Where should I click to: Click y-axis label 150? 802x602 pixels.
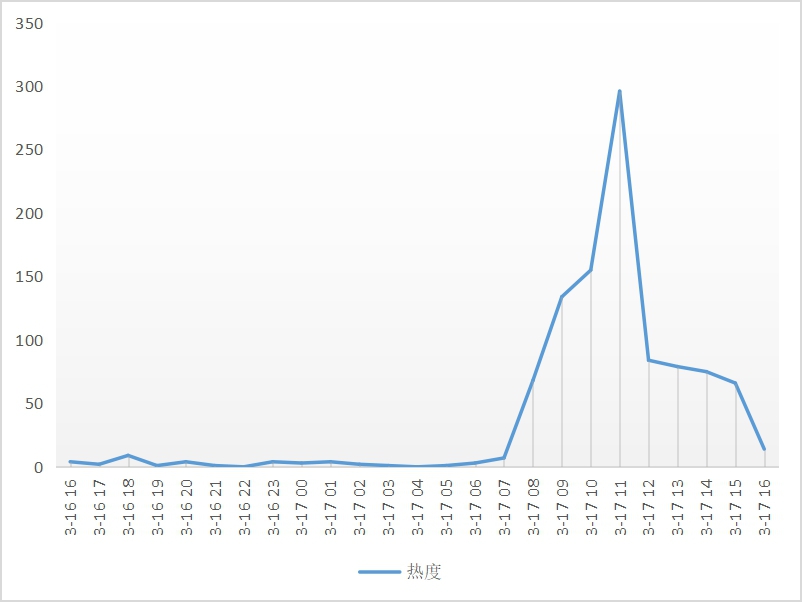(29, 277)
